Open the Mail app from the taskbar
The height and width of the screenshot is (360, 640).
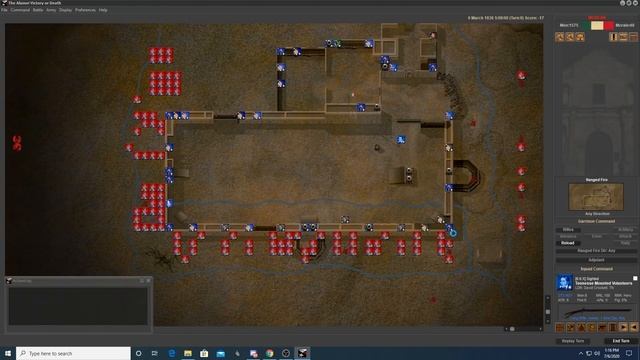pos(220,353)
